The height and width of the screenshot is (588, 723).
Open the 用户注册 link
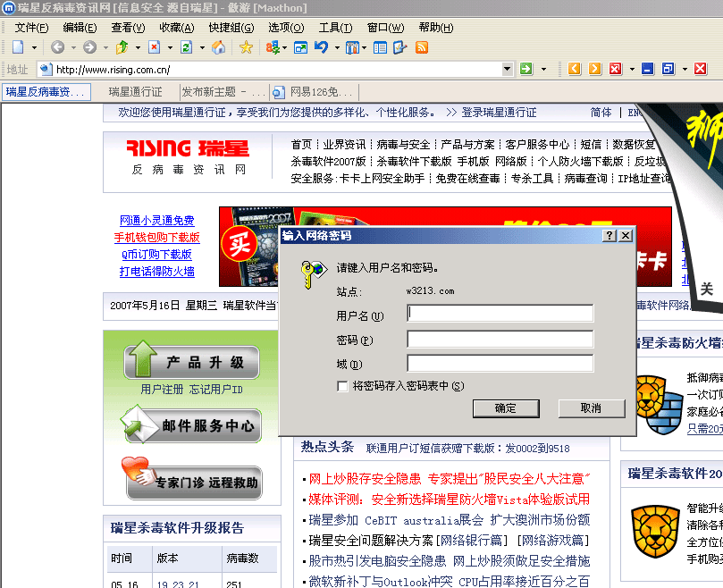pyautogui.click(x=162, y=390)
